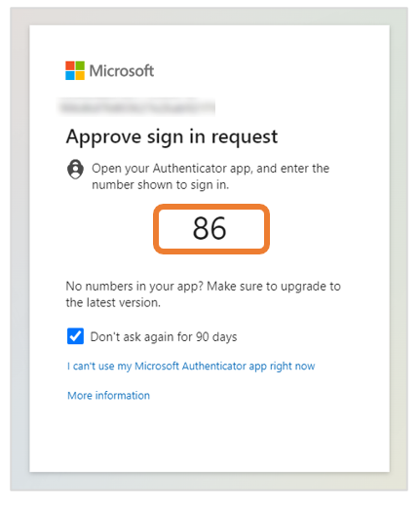
Task: Click the blurred account email address
Action: [x=136, y=106]
